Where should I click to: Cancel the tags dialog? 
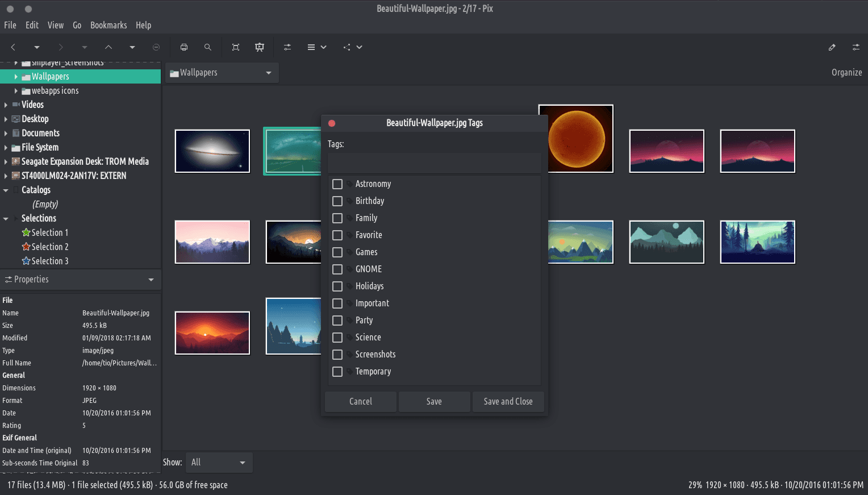pyautogui.click(x=360, y=401)
